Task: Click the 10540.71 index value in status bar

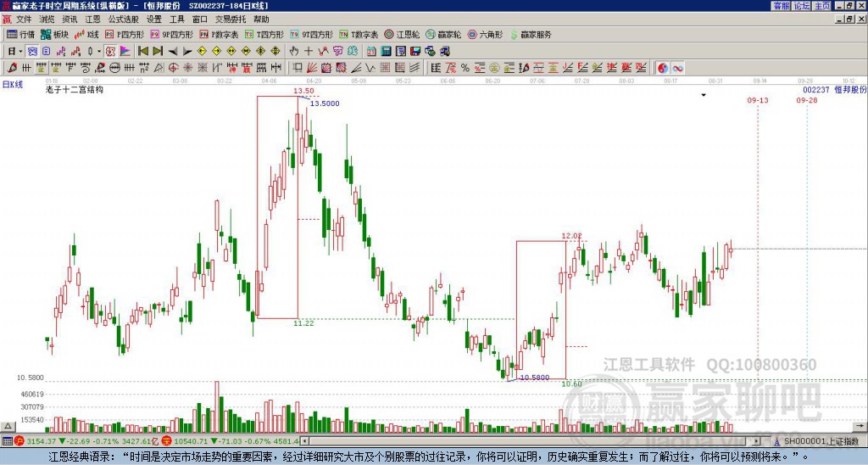Action: point(192,441)
